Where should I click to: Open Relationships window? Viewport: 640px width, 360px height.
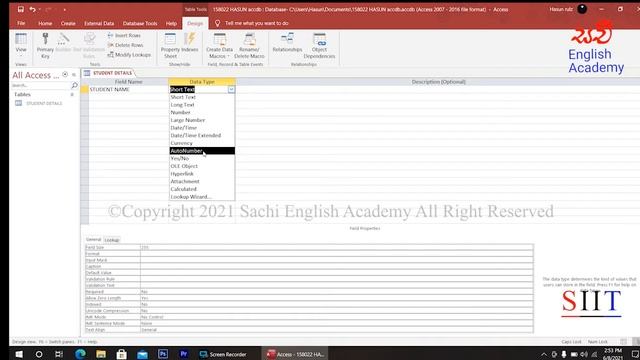click(287, 42)
